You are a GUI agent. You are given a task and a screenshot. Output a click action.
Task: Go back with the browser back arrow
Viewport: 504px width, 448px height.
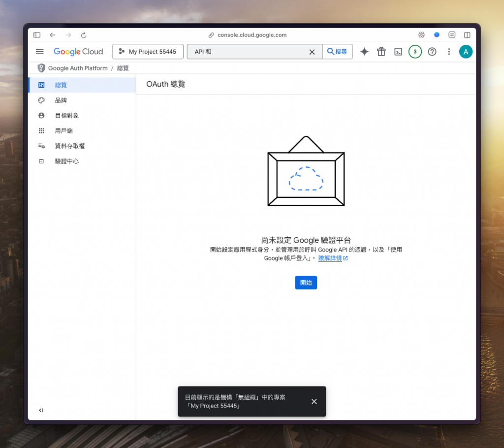[52, 35]
